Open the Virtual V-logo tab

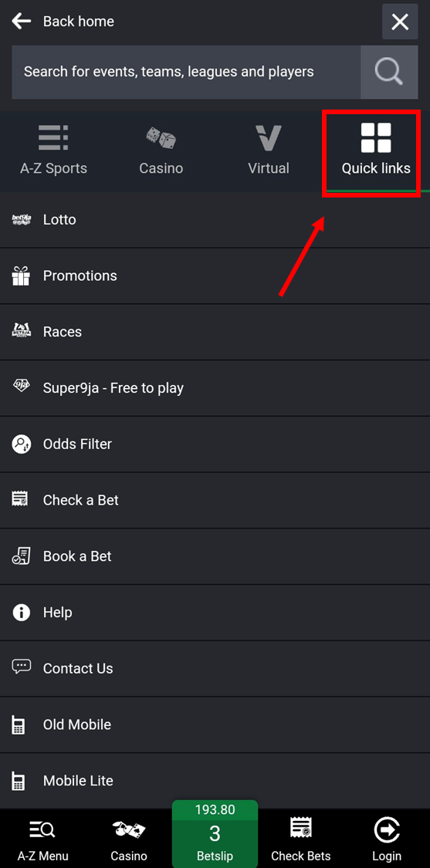268,138
